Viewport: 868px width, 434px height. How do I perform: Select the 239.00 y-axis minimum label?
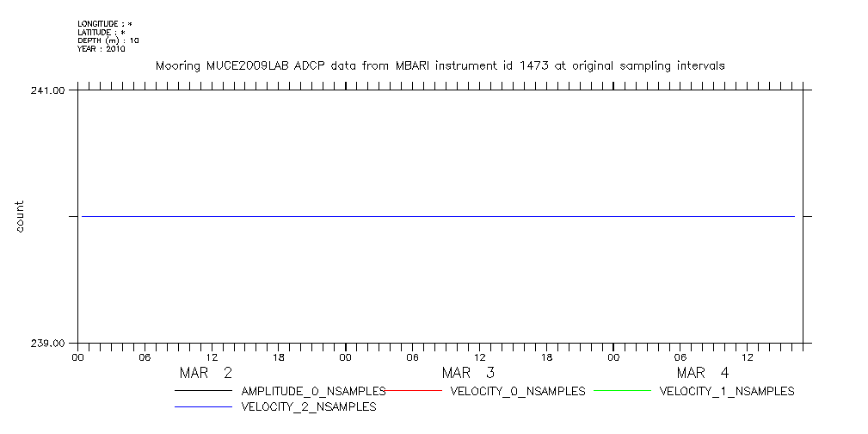coord(49,343)
